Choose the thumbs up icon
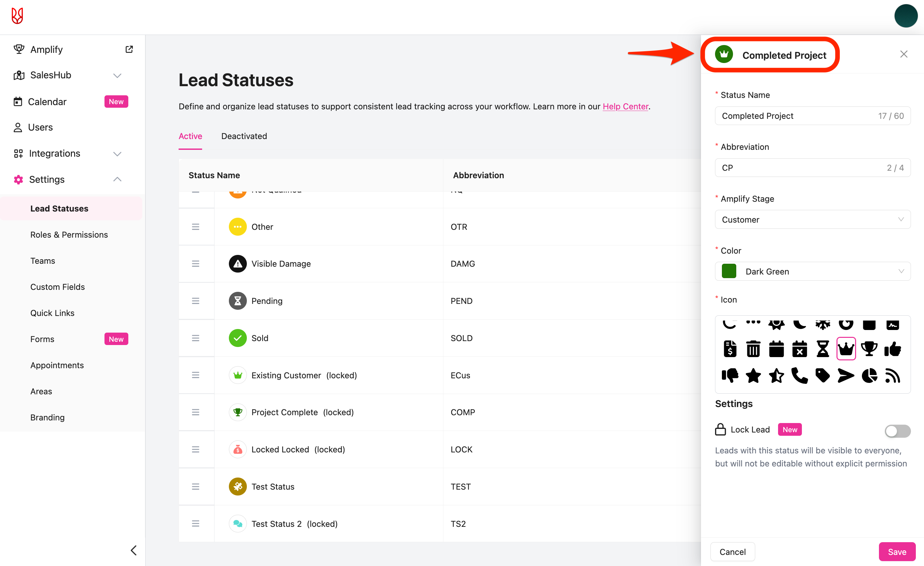 (893, 349)
